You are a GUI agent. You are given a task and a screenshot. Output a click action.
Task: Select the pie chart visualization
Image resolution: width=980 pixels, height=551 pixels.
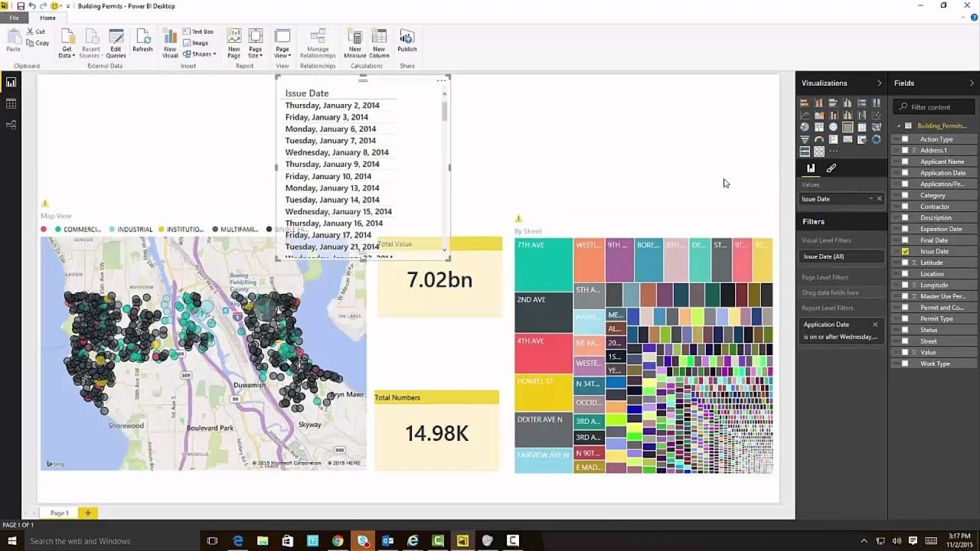pos(805,127)
